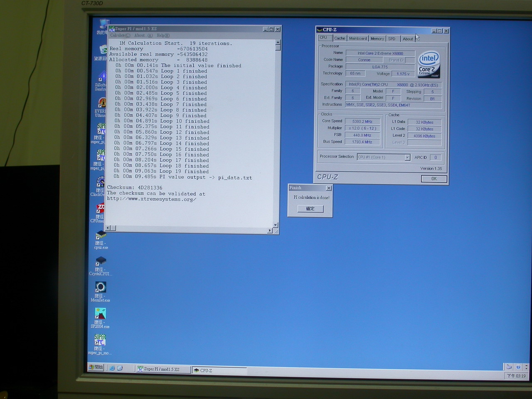This screenshot has height=399, width=532.
Task: Click the Super PI title bar icon
Action: coord(111,29)
